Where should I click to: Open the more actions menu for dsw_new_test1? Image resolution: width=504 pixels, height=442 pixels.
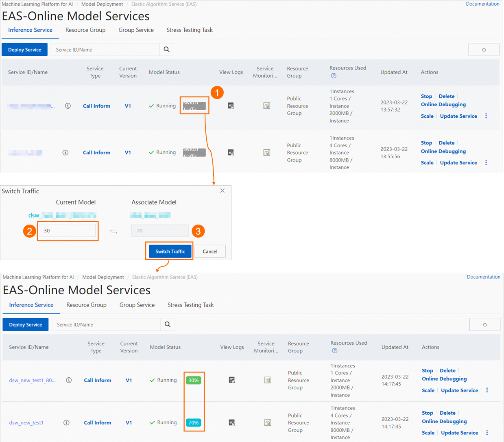tap(487, 433)
